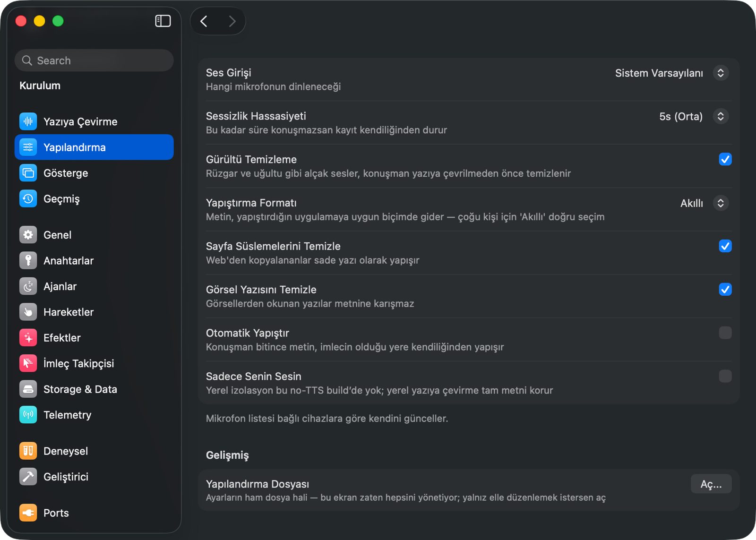This screenshot has width=756, height=540.
Task: Click the Genel gear icon
Action: [x=28, y=235]
